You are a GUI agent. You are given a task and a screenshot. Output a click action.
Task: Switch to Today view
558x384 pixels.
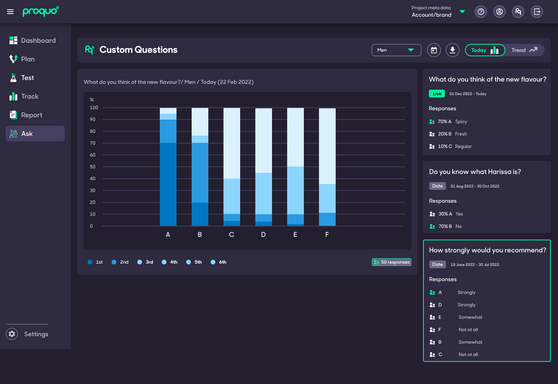485,50
